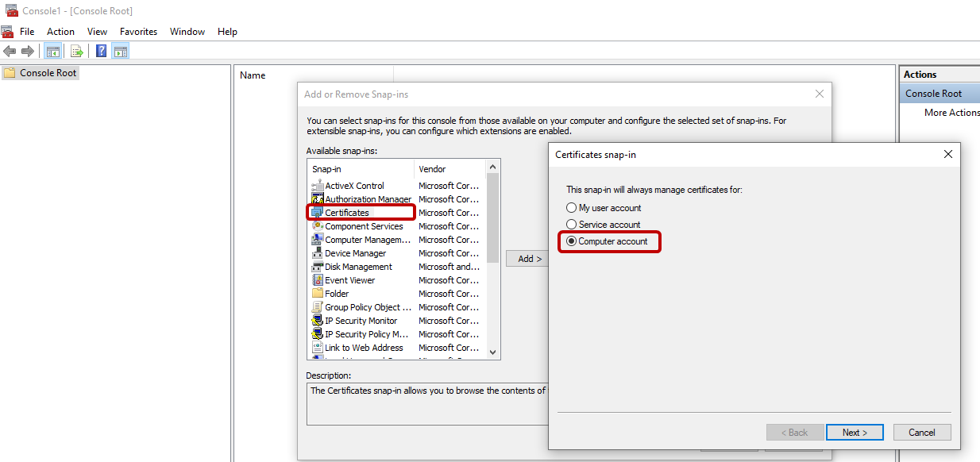
Task: Click the Show/Hide Console Tree icon
Action: point(53,52)
